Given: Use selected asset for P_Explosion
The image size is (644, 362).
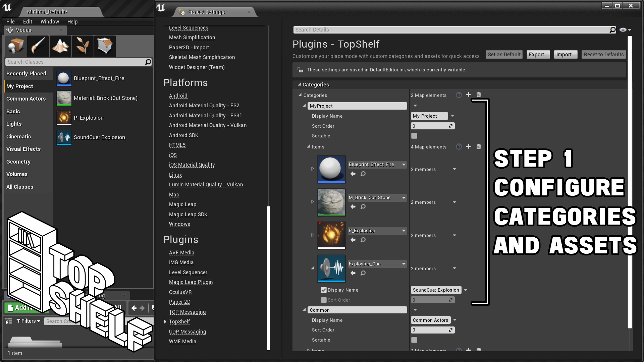Looking at the screenshot, I should coord(353,240).
